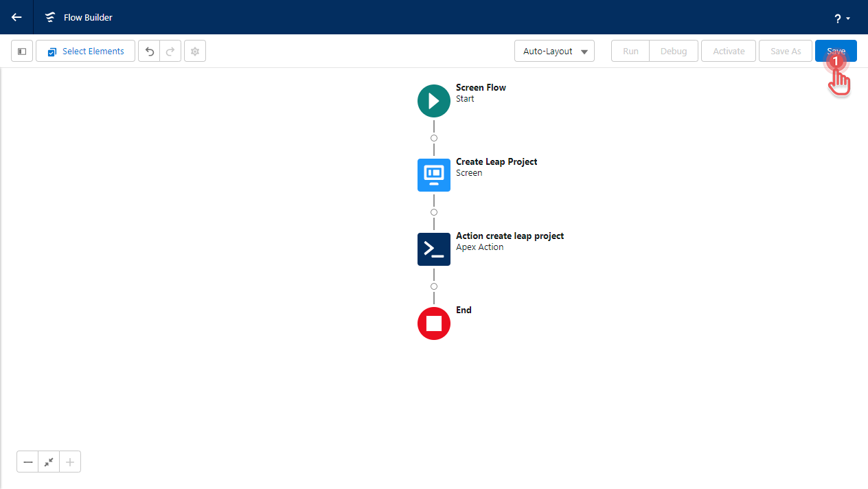Select the Screen Flow Start node

tap(434, 101)
